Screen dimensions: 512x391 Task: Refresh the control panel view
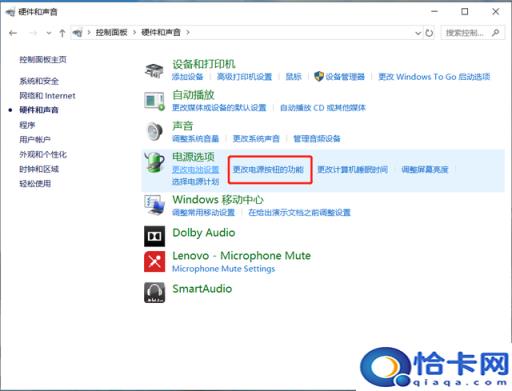429,33
